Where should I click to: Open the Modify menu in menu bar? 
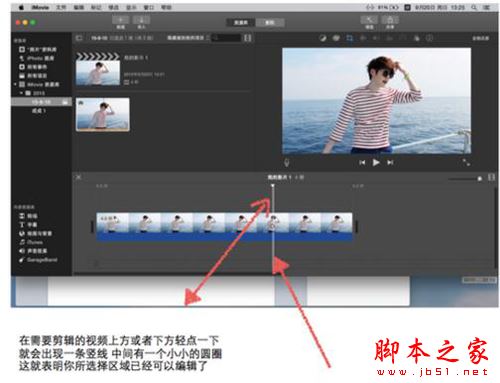114,7
